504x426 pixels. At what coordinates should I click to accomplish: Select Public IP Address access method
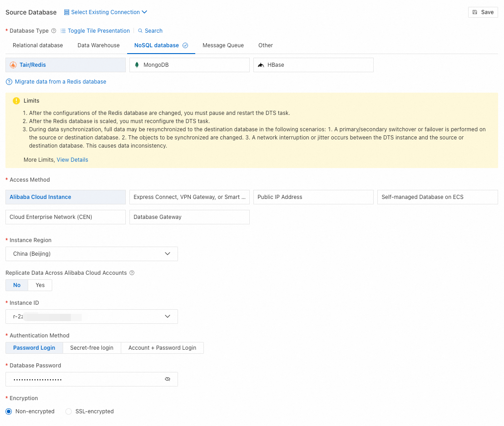click(313, 197)
